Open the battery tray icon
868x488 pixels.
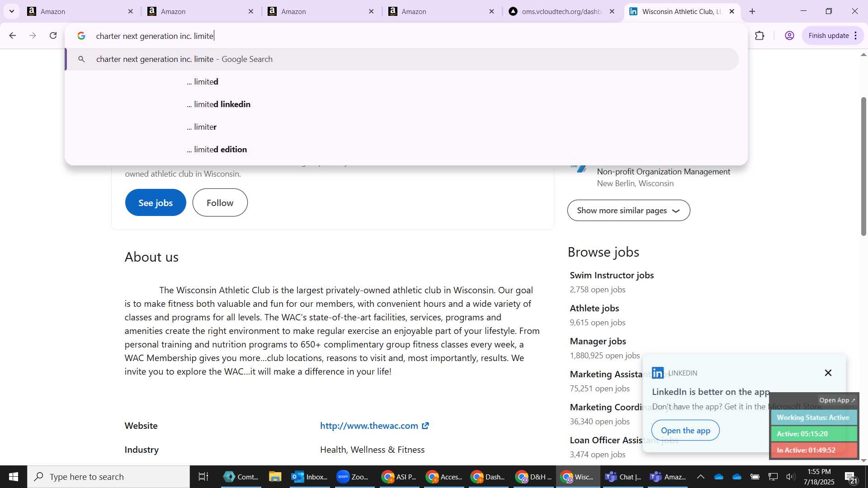tap(755, 477)
